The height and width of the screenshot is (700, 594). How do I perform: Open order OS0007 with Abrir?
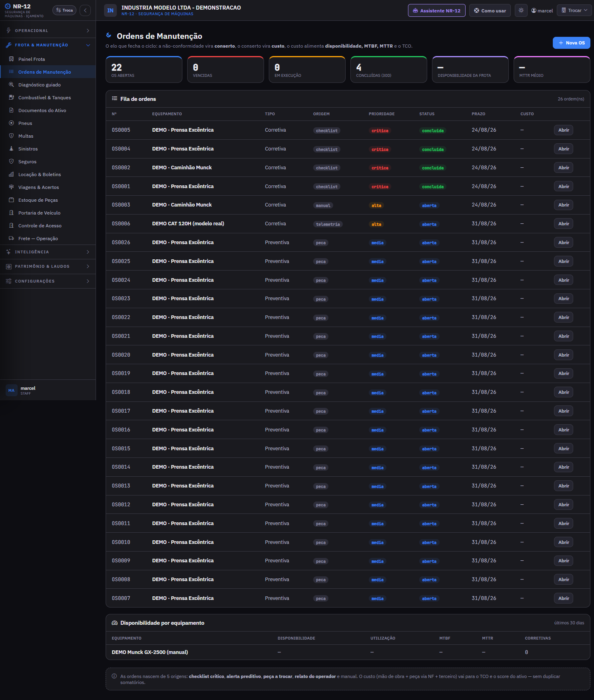tap(564, 598)
